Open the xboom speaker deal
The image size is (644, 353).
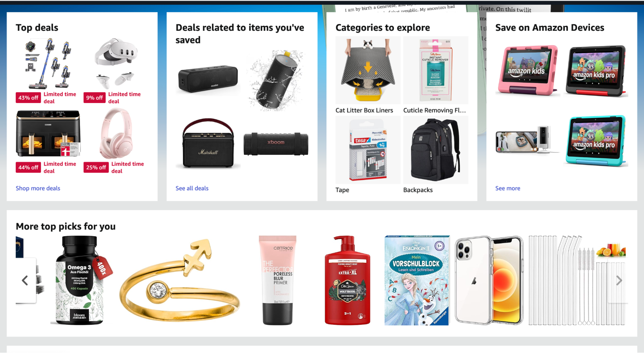pos(276,143)
